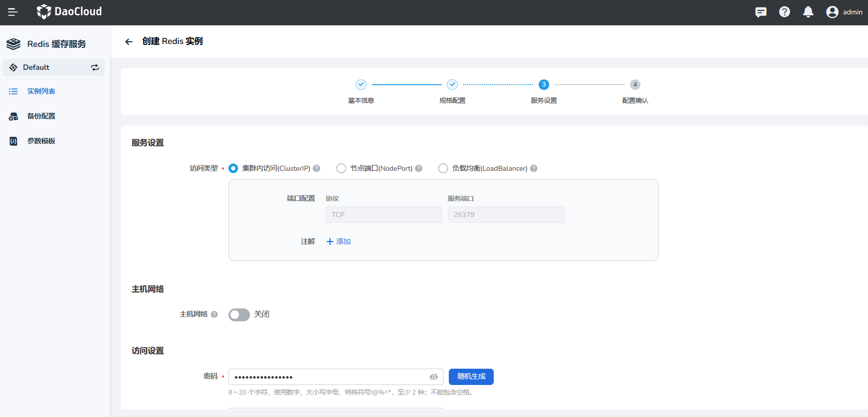Click the help icon next to 主机网络 label

coord(214,314)
